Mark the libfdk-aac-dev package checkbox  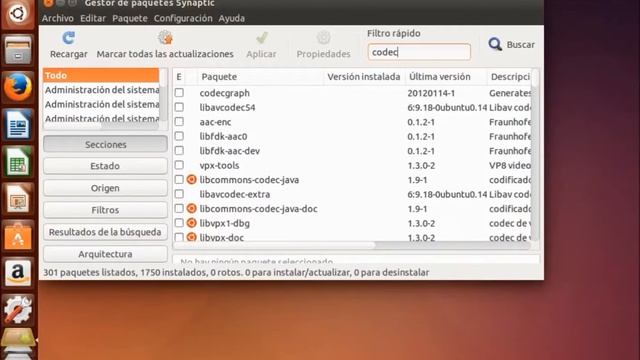[x=179, y=151]
